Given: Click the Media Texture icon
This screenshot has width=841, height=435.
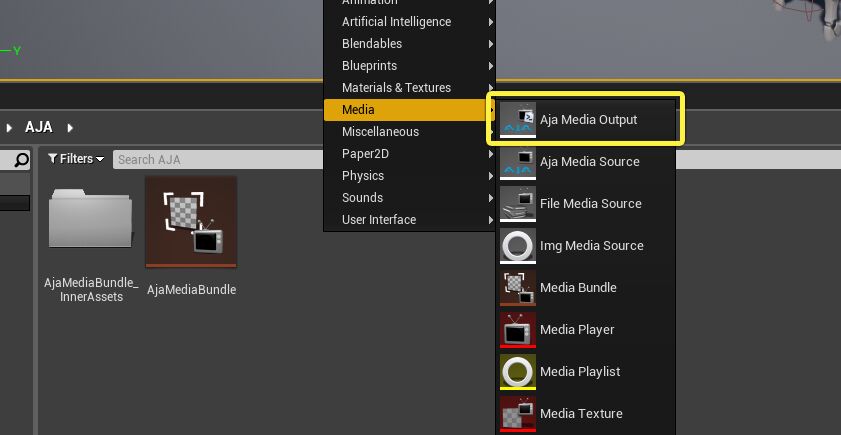Looking at the screenshot, I should click(518, 414).
